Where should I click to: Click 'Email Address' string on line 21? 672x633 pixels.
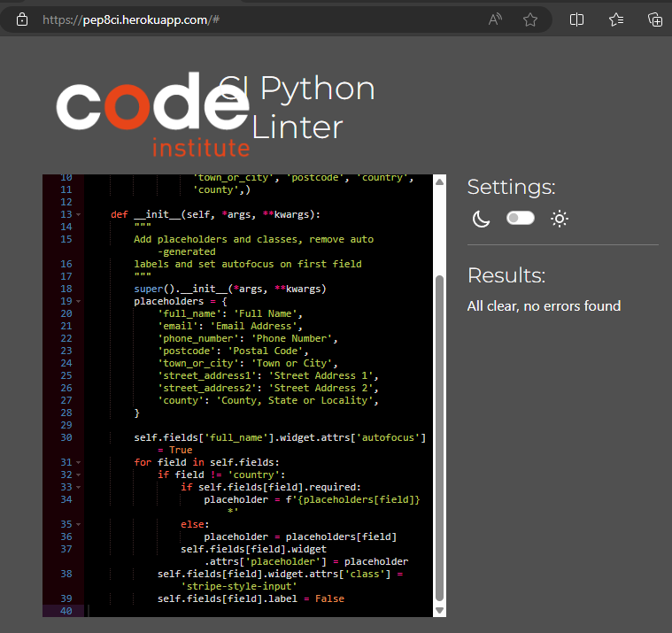click(x=253, y=326)
